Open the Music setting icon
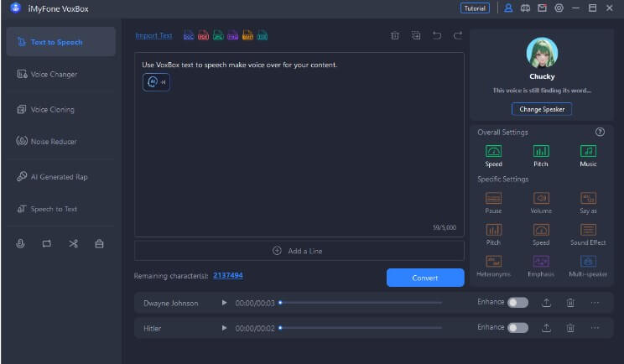The image size is (624, 364). pyautogui.click(x=588, y=151)
